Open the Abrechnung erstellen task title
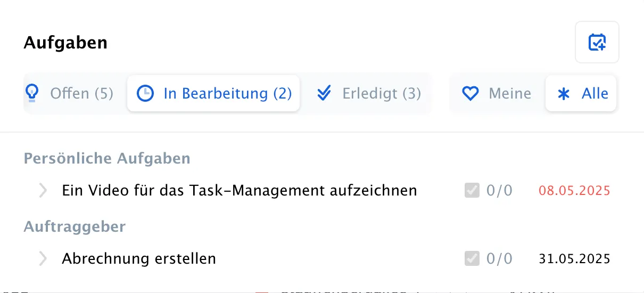The width and height of the screenshot is (644, 293). [139, 259]
